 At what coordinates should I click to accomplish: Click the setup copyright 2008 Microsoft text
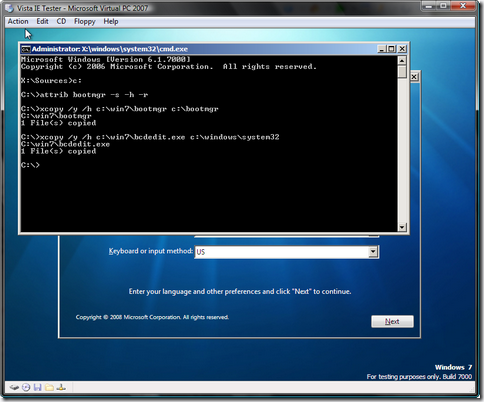(x=152, y=317)
